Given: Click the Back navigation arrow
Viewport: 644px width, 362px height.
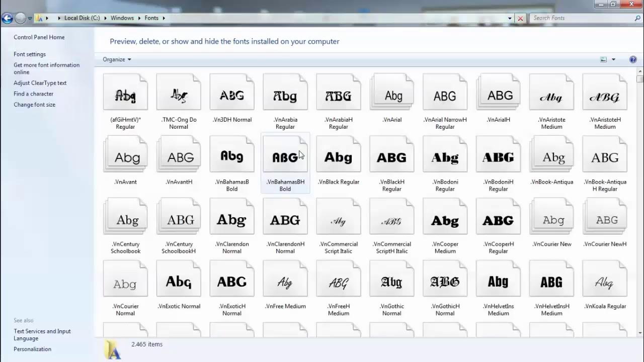Looking at the screenshot, I should coord(7,19).
